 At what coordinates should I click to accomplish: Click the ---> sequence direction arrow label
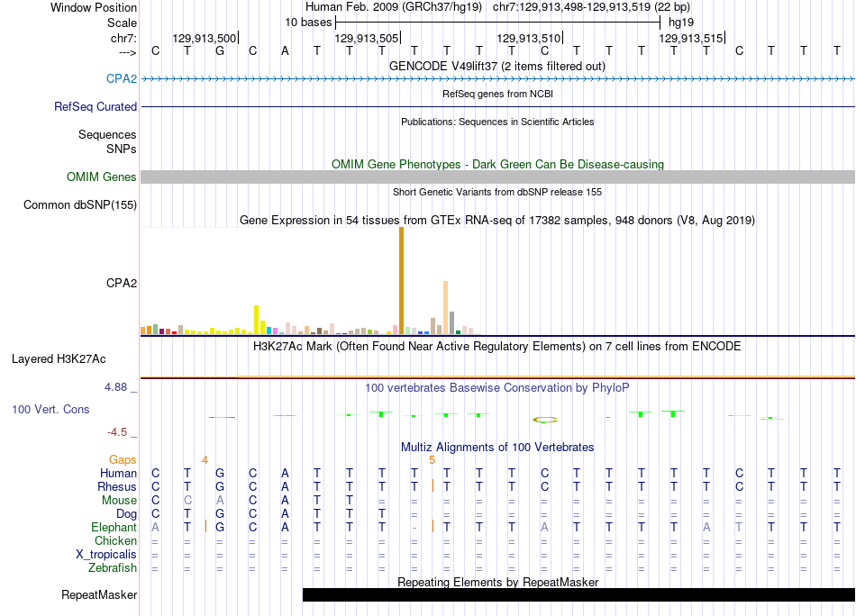tap(127, 52)
